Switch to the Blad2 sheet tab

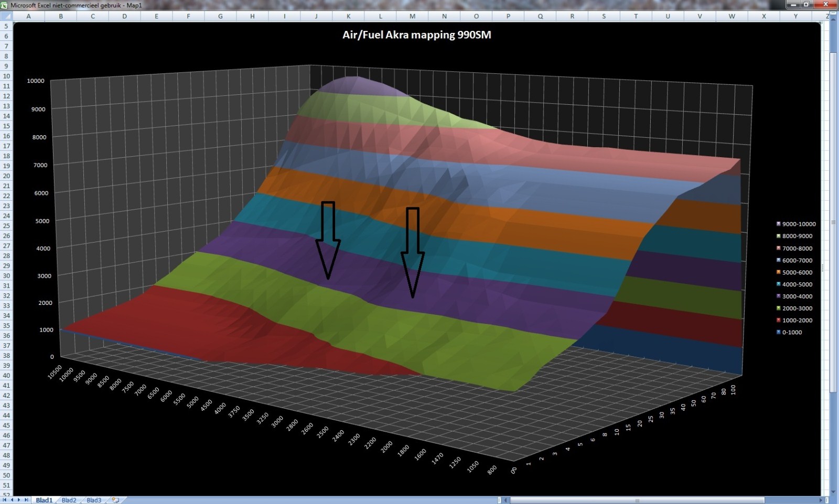click(x=69, y=500)
